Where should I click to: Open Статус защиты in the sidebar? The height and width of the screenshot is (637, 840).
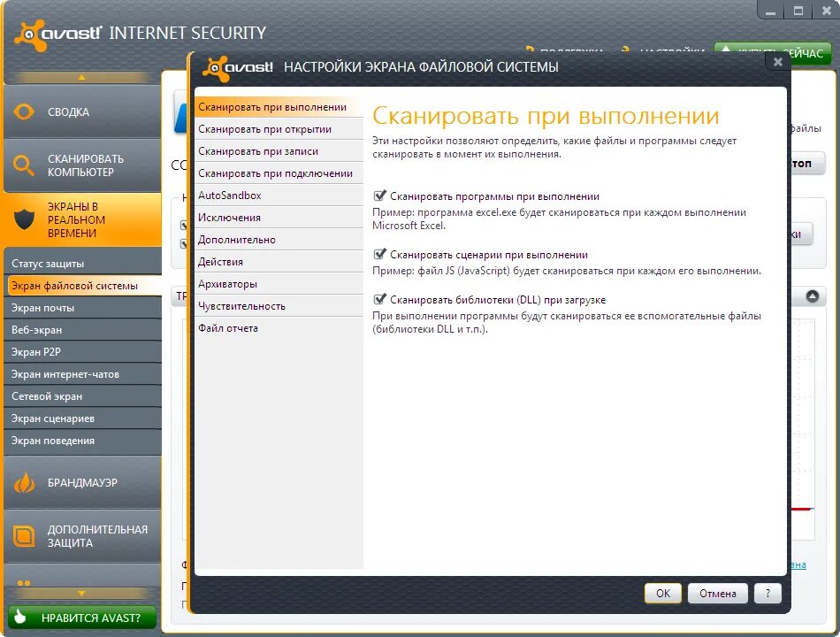(82, 264)
